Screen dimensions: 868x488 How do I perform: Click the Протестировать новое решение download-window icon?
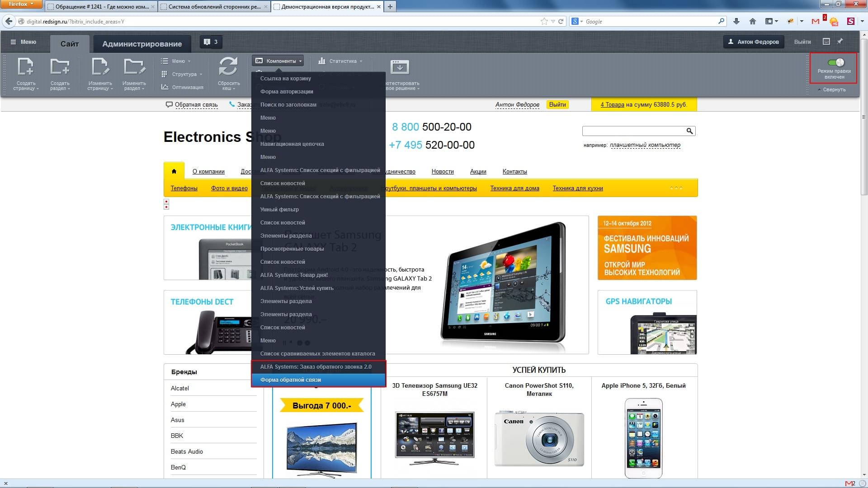pos(400,67)
